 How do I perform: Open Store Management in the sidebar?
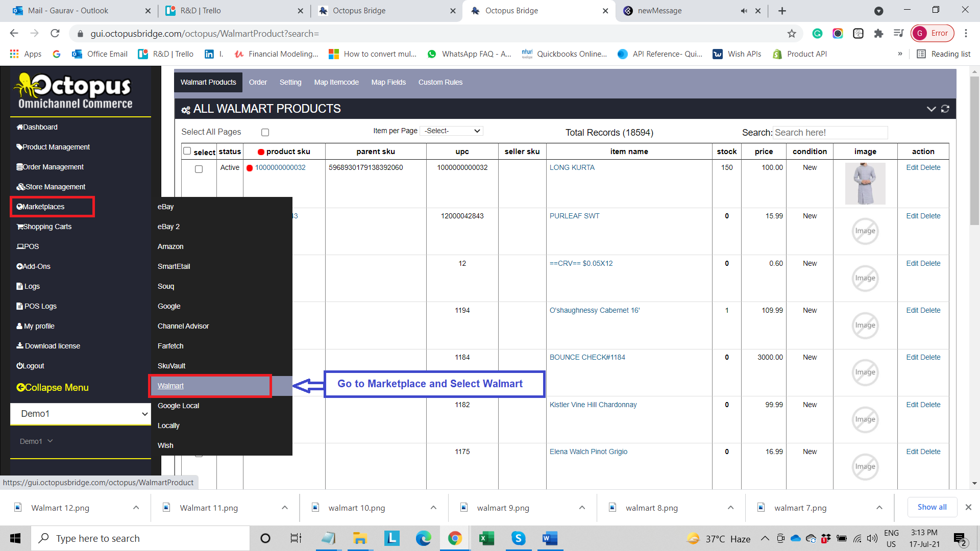[51, 187]
